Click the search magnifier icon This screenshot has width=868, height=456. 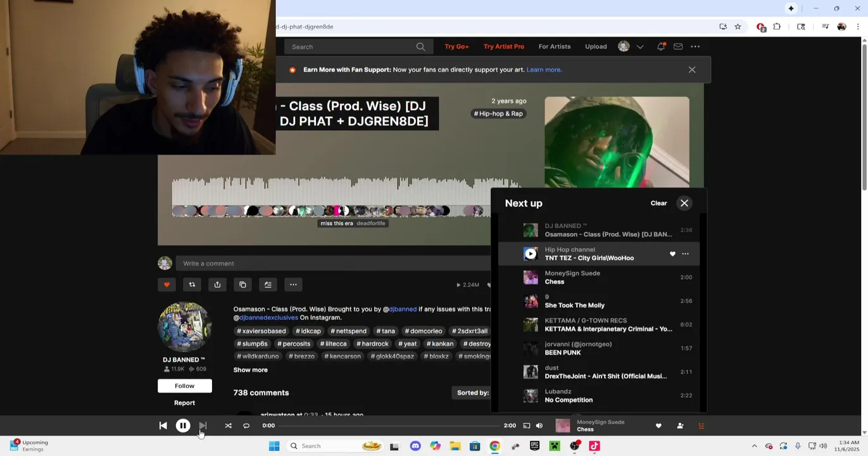[x=421, y=47]
